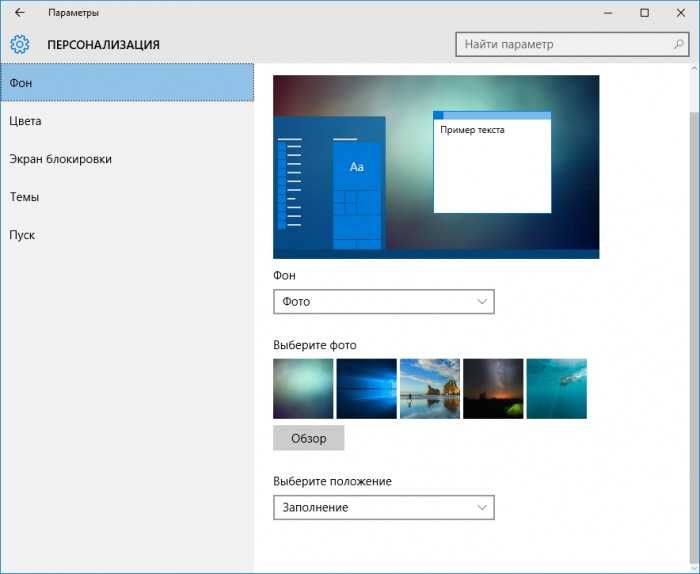Focus the Найти параметр search field
This screenshot has width=700, height=574.
click(x=572, y=44)
